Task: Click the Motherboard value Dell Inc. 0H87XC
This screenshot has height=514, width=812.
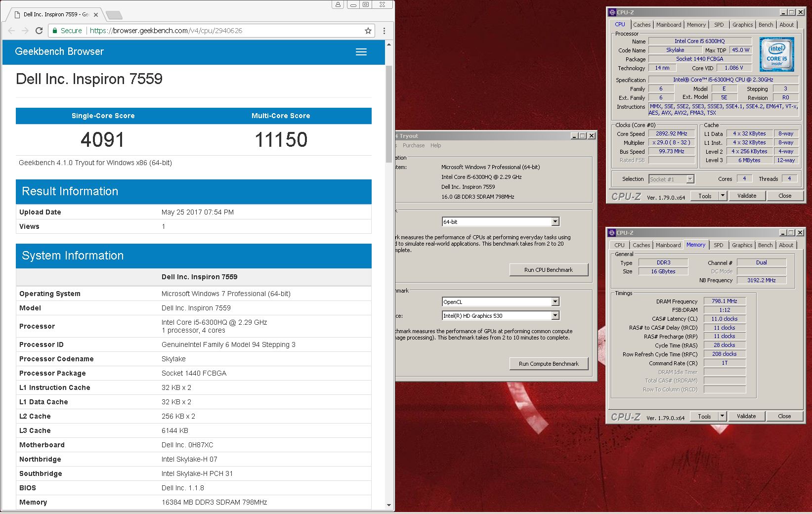Action: click(187, 445)
